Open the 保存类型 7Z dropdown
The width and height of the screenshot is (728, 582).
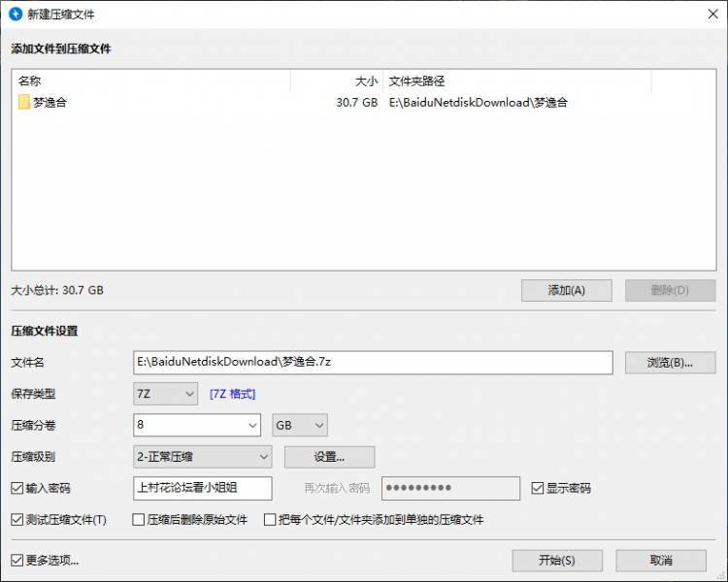165,394
